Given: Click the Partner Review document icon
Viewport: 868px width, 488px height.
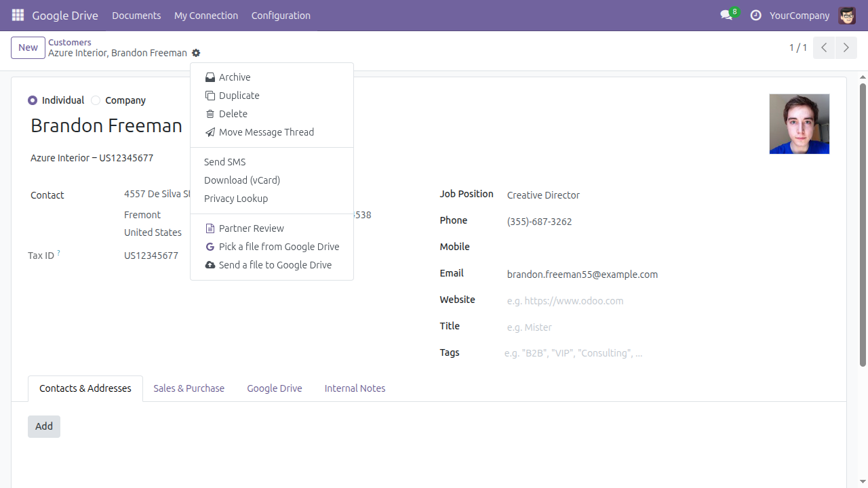Looking at the screenshot, I should (210, 228).
